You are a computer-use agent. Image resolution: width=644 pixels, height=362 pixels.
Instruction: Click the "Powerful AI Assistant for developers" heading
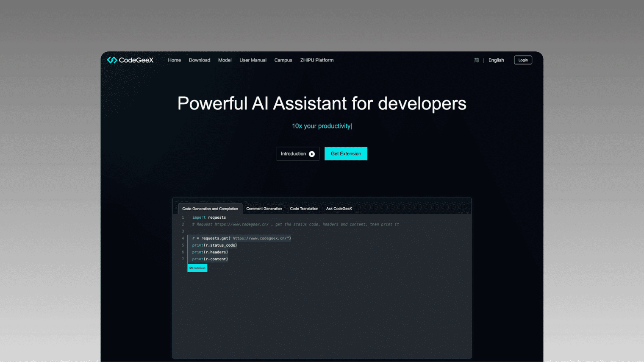pos(322,103)
